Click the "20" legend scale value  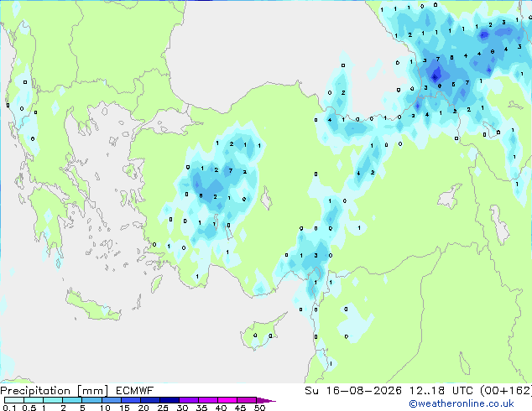(x=143, y=408)
